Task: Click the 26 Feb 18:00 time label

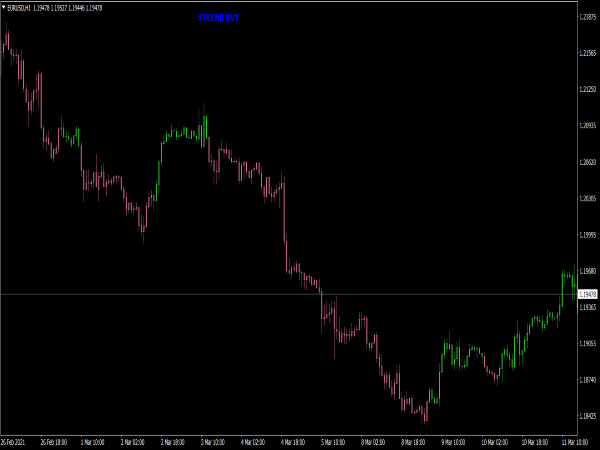Action: [x=54, y=442]
